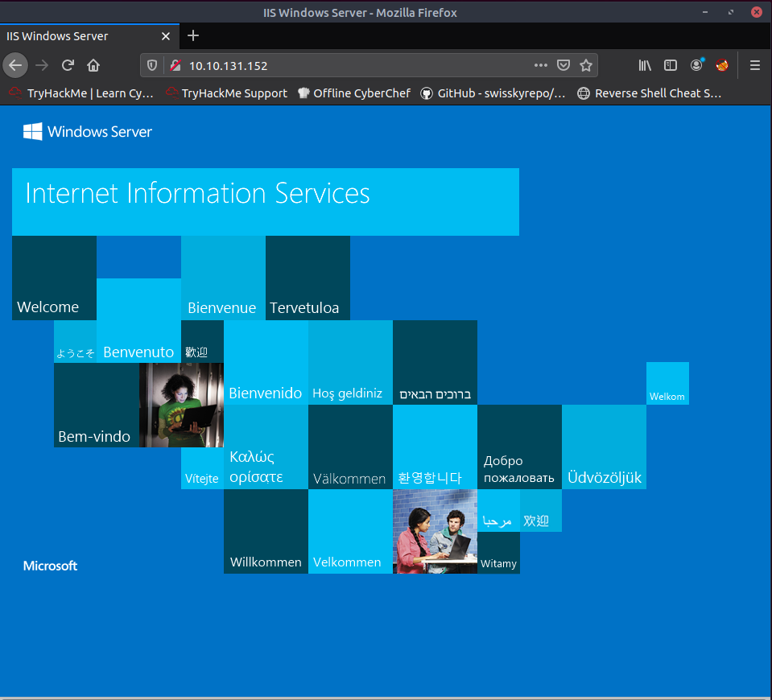
Task: Click the Hebrew ברוכים הבאים tile
Action: [x=436, y=362]
